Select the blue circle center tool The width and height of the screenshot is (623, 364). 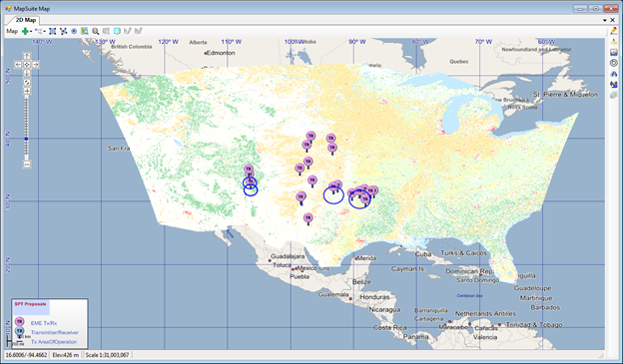coord(74,31)
